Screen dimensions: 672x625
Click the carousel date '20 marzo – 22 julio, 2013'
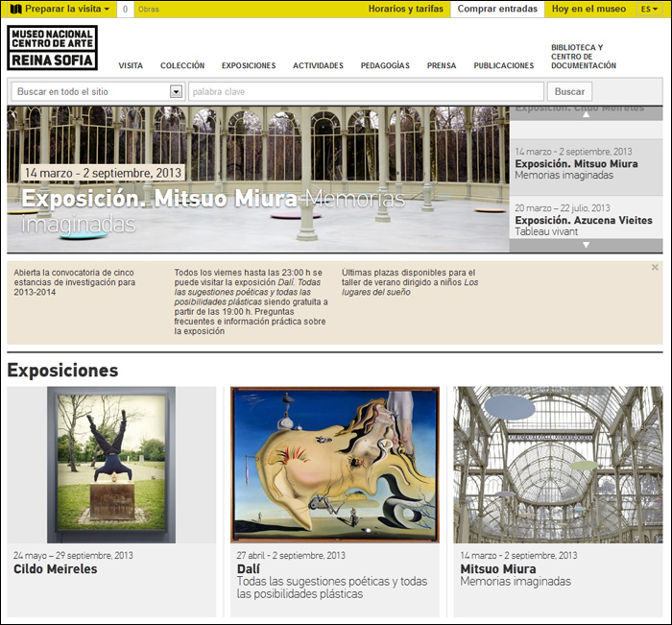tap(563, 208)
